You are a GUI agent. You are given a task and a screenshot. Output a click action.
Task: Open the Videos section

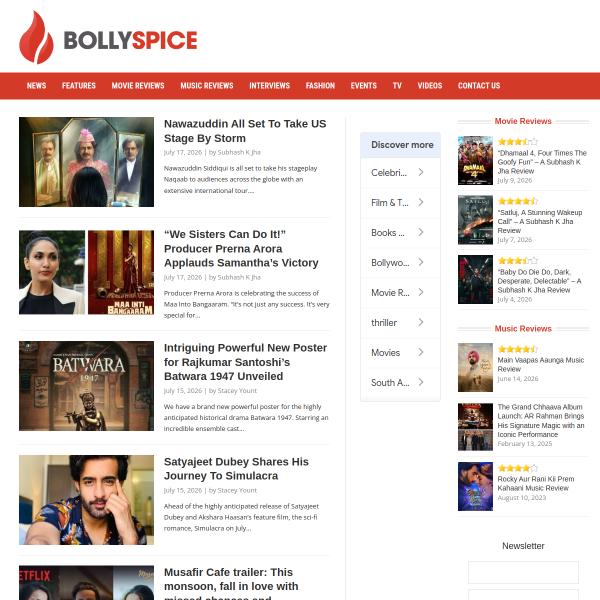430,86
